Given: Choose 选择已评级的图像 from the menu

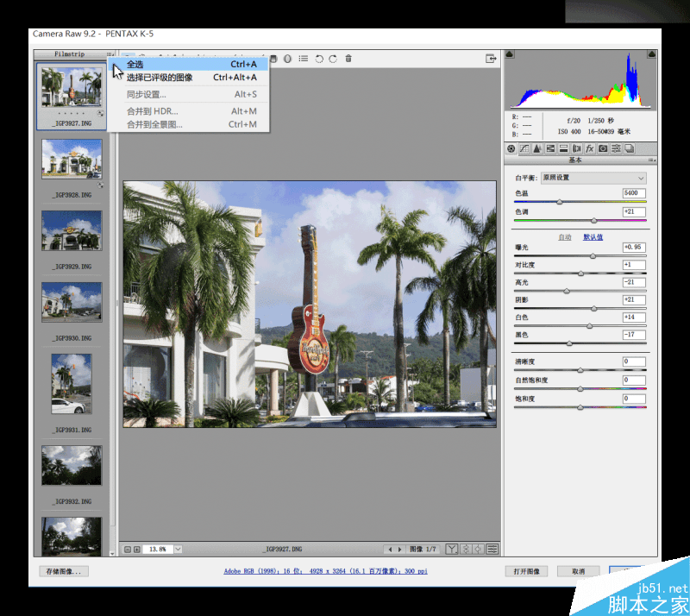Looking at the screenshot, I should pos(189,78).
